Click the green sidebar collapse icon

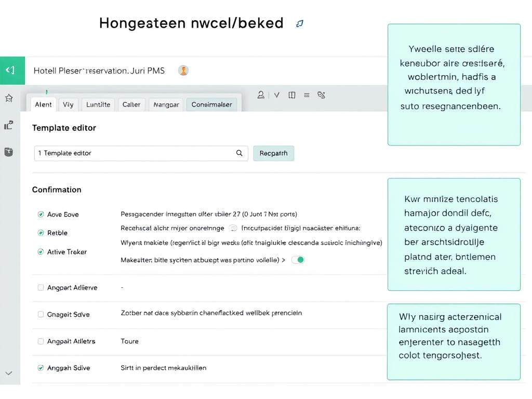[10, 70]
